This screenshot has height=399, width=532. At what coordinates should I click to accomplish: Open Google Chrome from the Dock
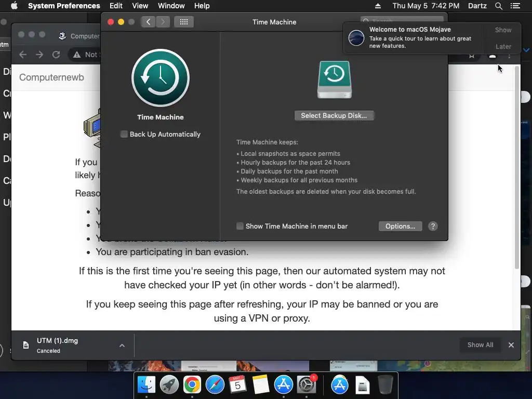(x=192, y=385)
